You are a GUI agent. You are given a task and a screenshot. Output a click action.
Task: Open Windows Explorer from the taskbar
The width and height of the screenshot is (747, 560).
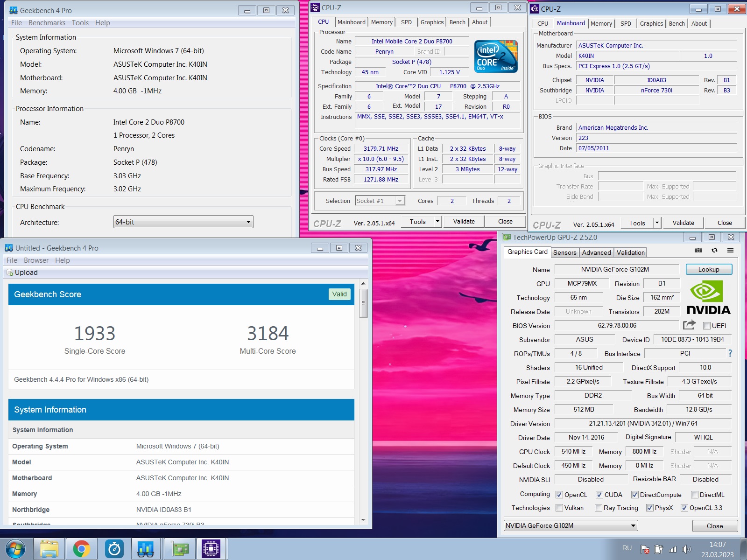[x=49, y=549]
